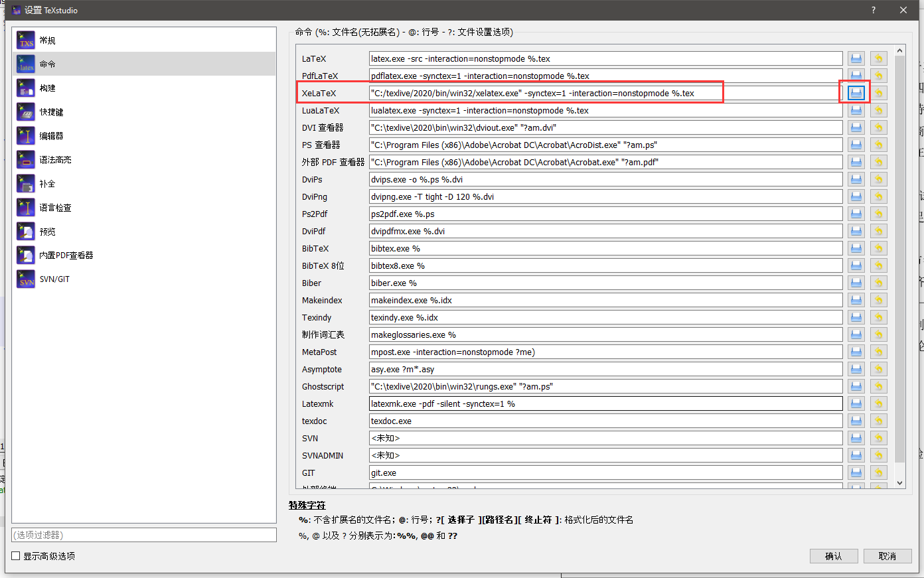
Task: Open the 编辑器 settings icon
Action: click(x=25, y=135)
